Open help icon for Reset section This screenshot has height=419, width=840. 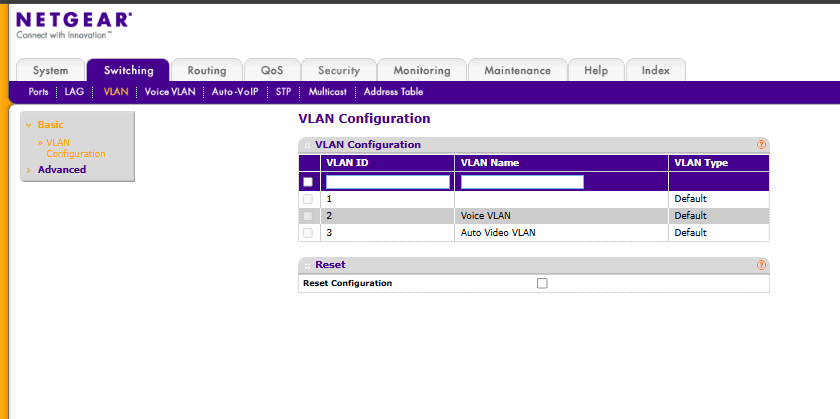761,265
